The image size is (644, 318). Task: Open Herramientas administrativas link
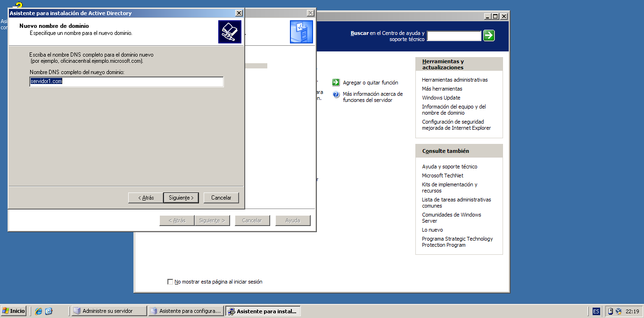(x=455, y=80)
